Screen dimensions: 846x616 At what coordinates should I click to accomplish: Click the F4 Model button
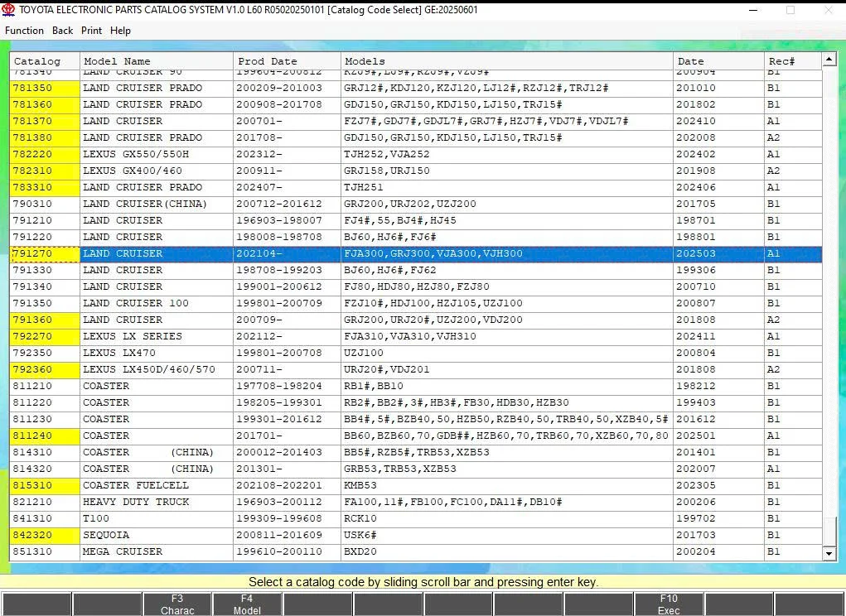click(x=247, y=604)
